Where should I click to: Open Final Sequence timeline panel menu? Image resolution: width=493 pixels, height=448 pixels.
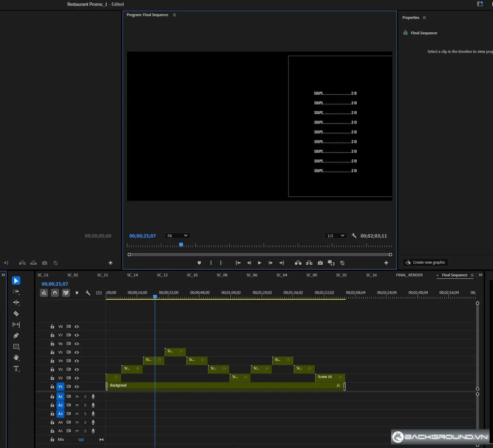pyautogui.click(x=472, y=275)
